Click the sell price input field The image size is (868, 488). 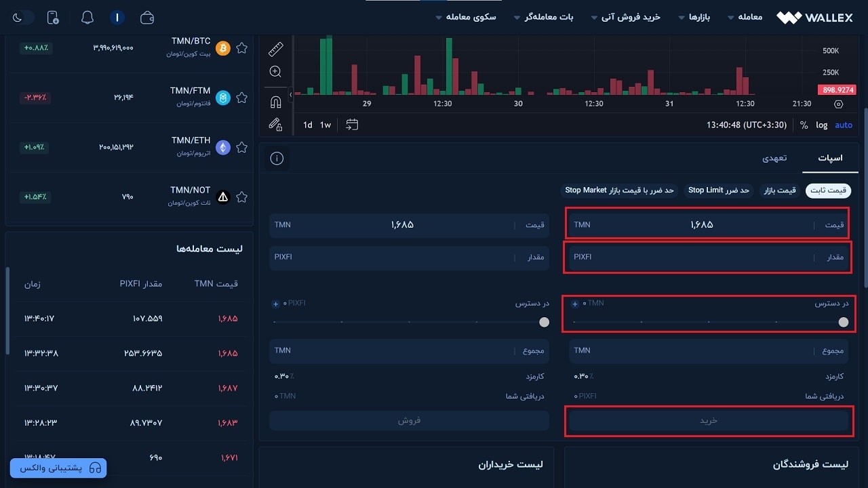pyautogui.click(x=409, y=224)
